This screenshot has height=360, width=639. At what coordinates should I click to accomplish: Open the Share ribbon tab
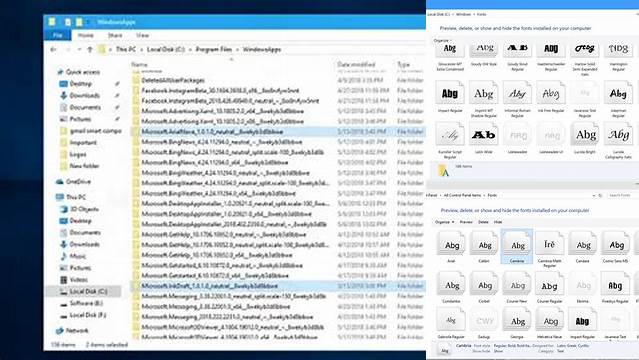pos(115,35)
